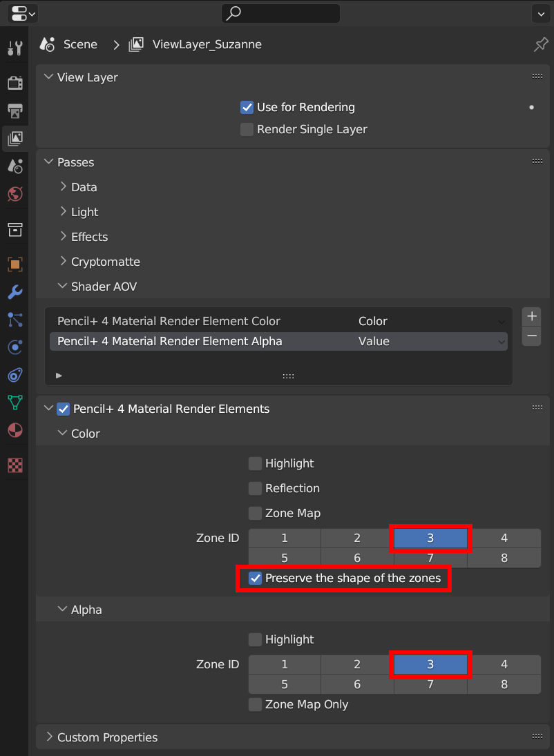Open the editor type dropdown menu
The height and width of the screenshot is (756, 554).
(x=23, y=14)
